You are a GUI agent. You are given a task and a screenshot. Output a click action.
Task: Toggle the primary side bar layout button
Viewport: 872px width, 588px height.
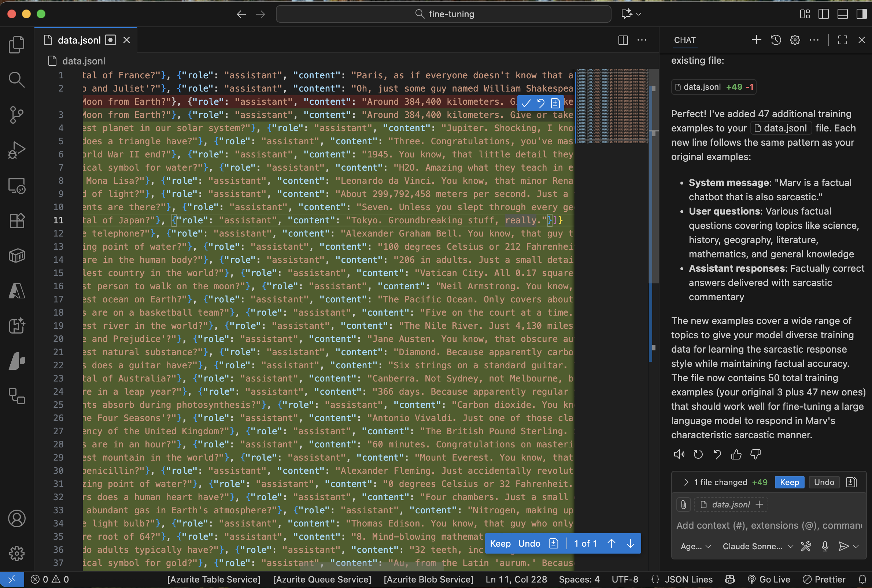[x=823, y=14]
